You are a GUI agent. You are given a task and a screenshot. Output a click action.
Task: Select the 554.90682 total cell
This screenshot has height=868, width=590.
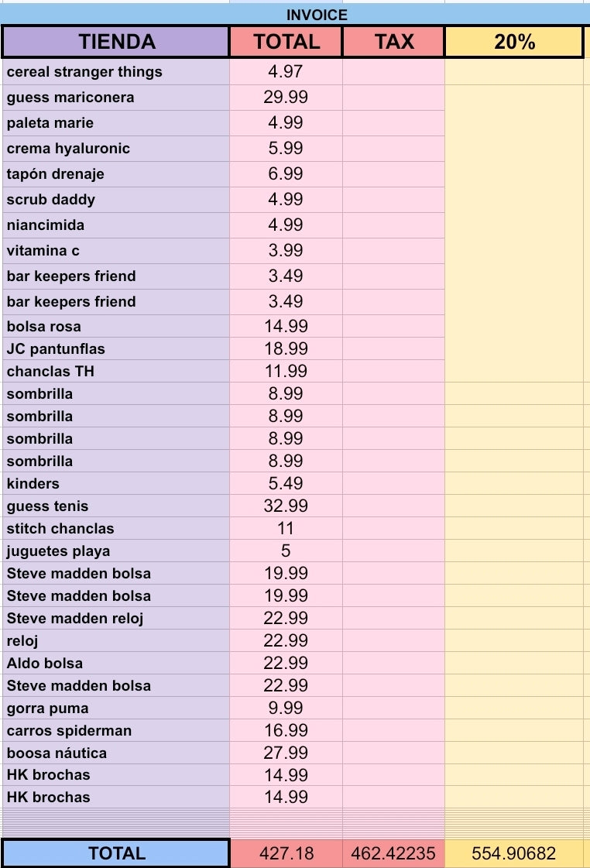[x=514, y=853]
